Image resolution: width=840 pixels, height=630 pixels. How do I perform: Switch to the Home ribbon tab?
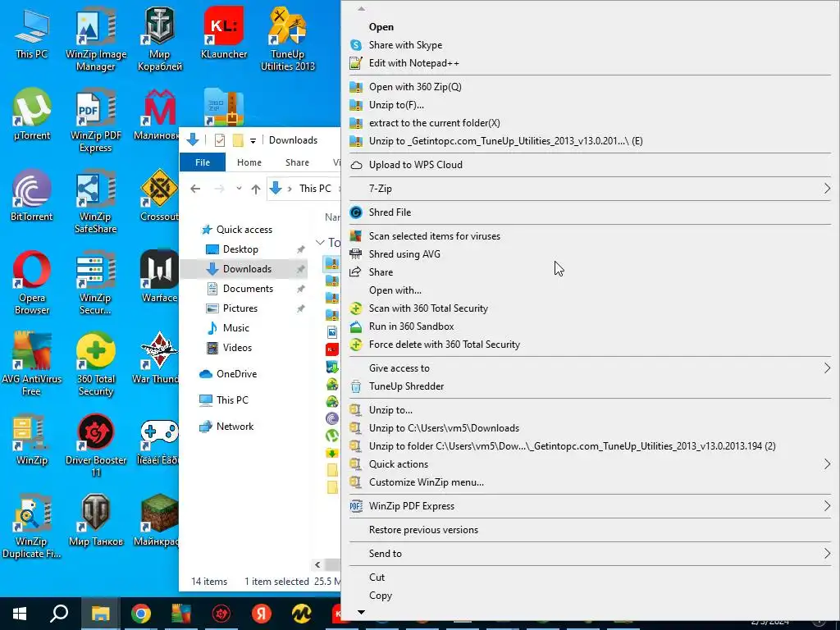pos(249,162)
